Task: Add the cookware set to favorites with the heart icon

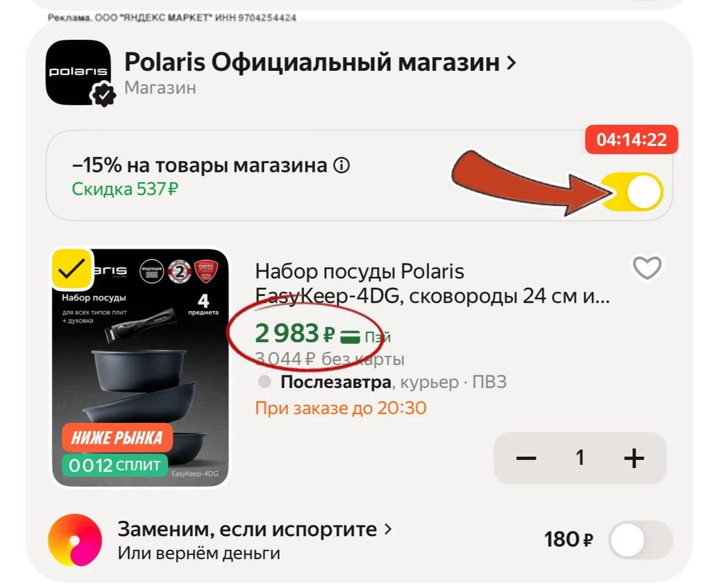Action: tap(647, 268)
